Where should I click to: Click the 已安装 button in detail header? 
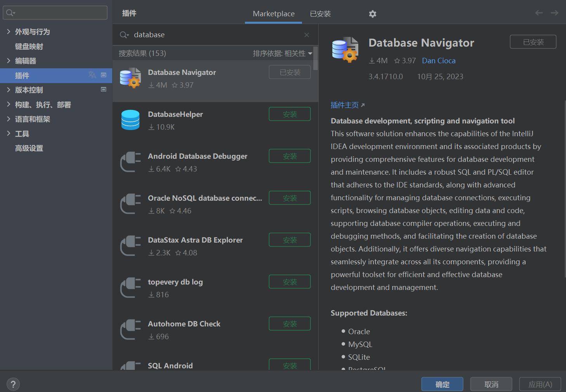pos(533,42)
